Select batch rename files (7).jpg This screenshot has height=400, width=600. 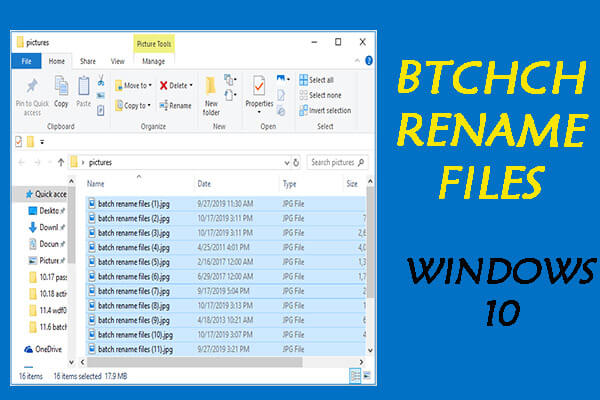coord(226,291)
